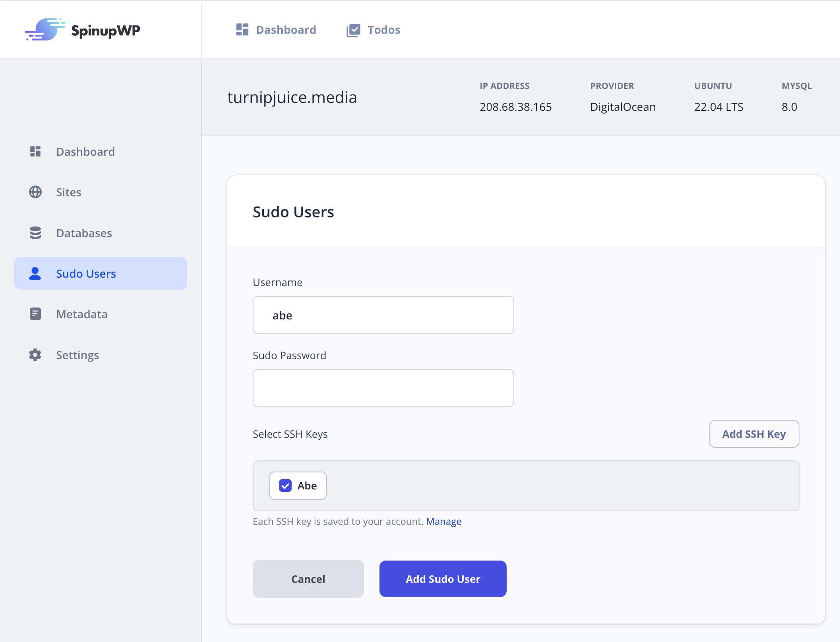840x642 pixels.
Task: Click the 22.04 LTS Ubuntu value
Action: tap(719, 107)
